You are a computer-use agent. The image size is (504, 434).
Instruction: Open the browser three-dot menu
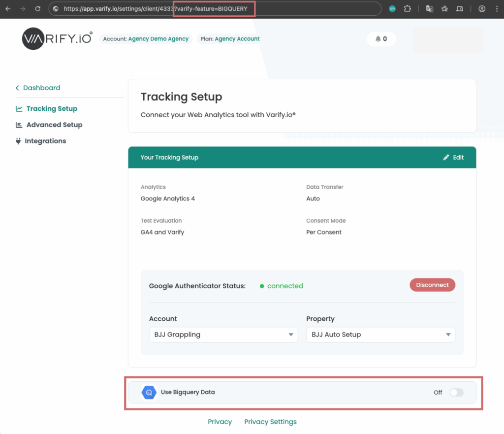coord(496,9)
